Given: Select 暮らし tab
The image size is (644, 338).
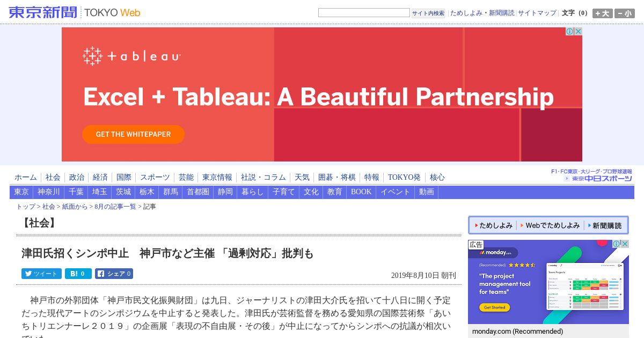Looking at the screenshot, I should tap(253, 192).
